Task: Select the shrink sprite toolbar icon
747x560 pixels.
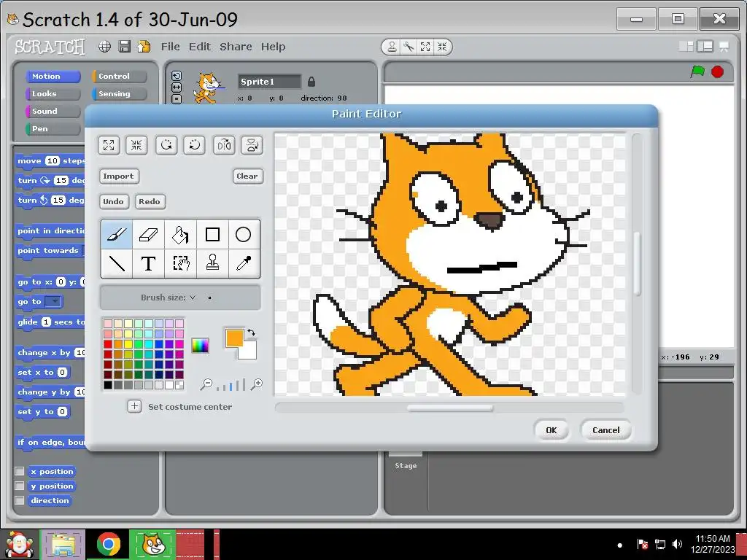Action: (x=442, y=47)
